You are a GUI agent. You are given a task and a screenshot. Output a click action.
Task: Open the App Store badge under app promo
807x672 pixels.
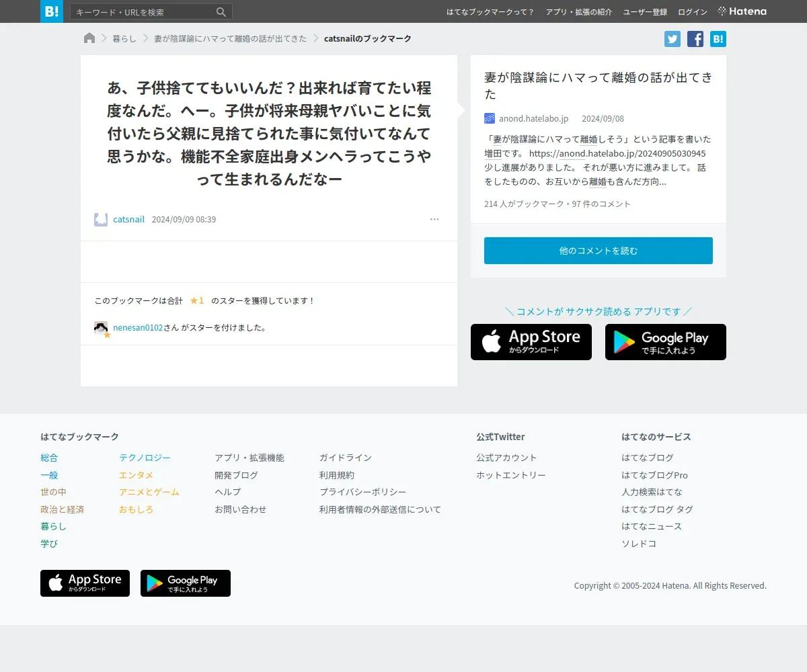click(531, 342)
